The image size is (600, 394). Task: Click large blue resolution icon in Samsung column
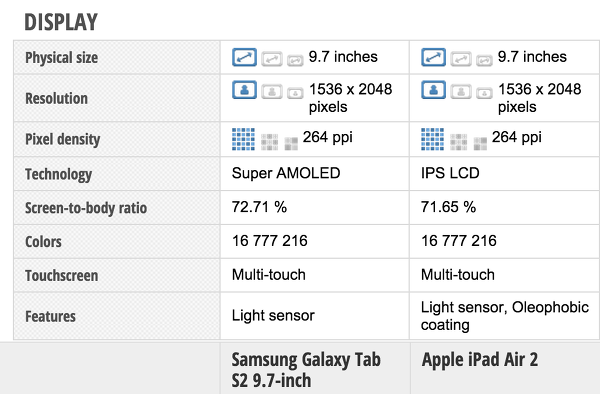(244, 90)
